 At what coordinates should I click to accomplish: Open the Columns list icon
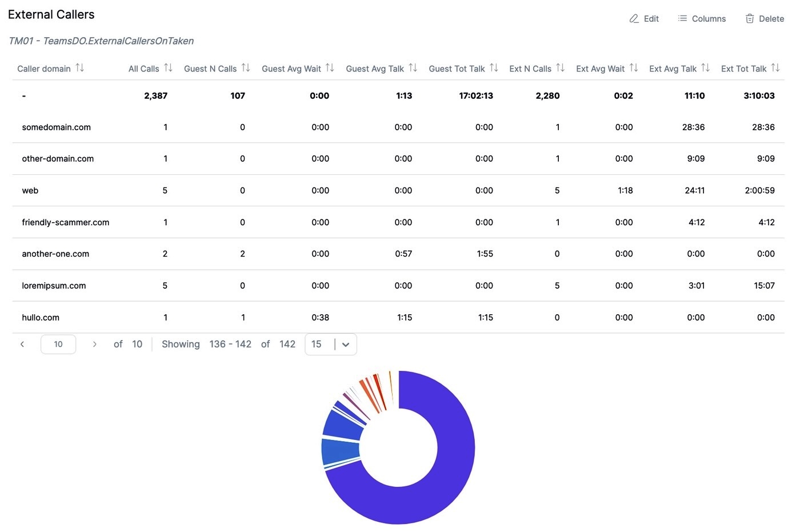[x=682, y=19]
